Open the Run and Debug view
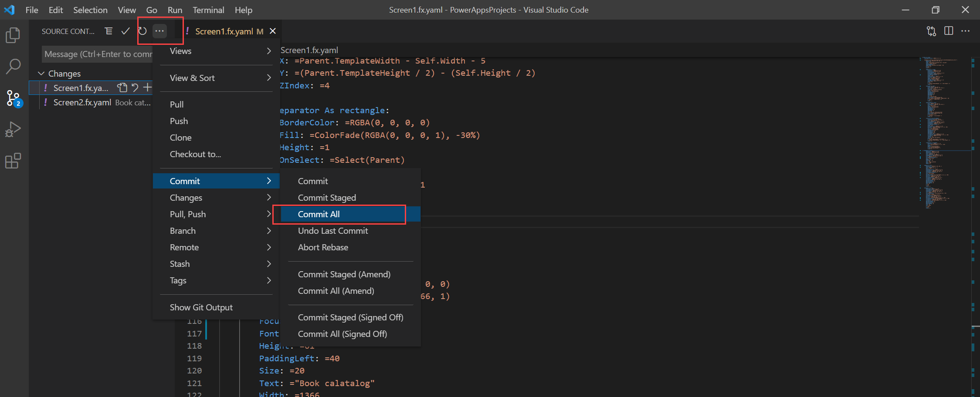 click(13, 129)
